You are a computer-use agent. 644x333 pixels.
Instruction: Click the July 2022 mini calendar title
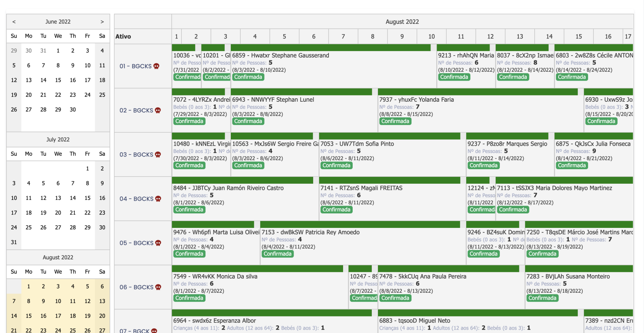58,140
